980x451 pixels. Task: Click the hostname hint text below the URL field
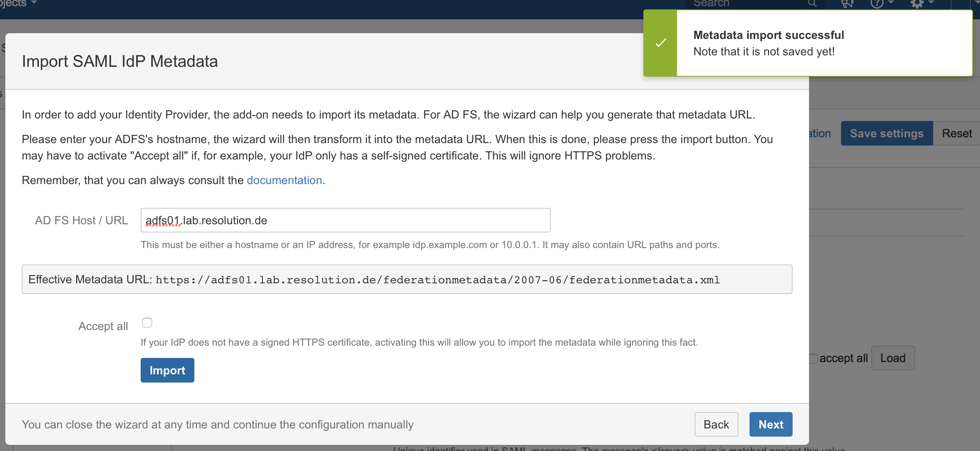click(x=430, y=245)
